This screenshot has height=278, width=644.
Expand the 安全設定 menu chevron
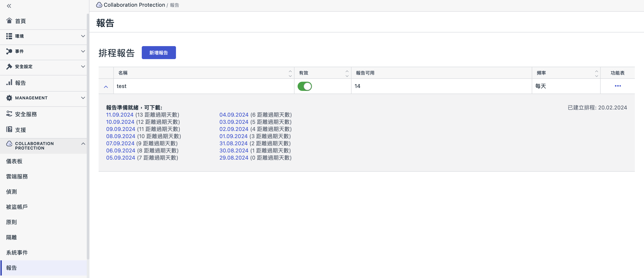tap(83, 66)
